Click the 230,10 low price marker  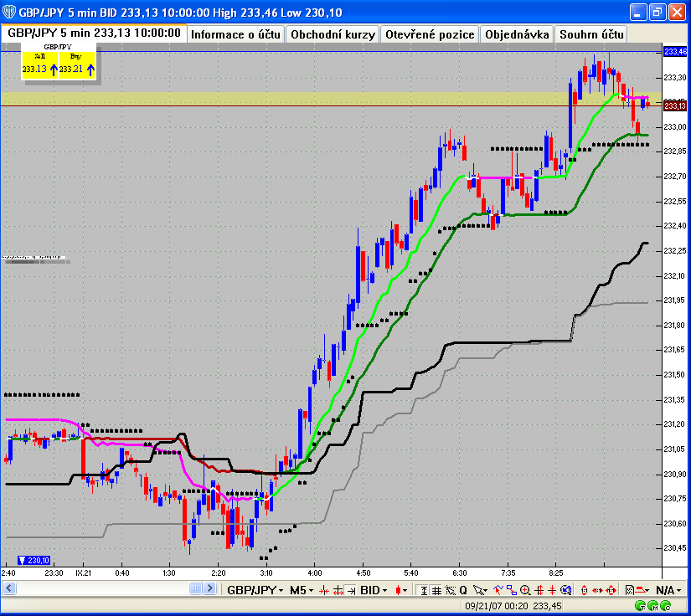tap(34, 560)
